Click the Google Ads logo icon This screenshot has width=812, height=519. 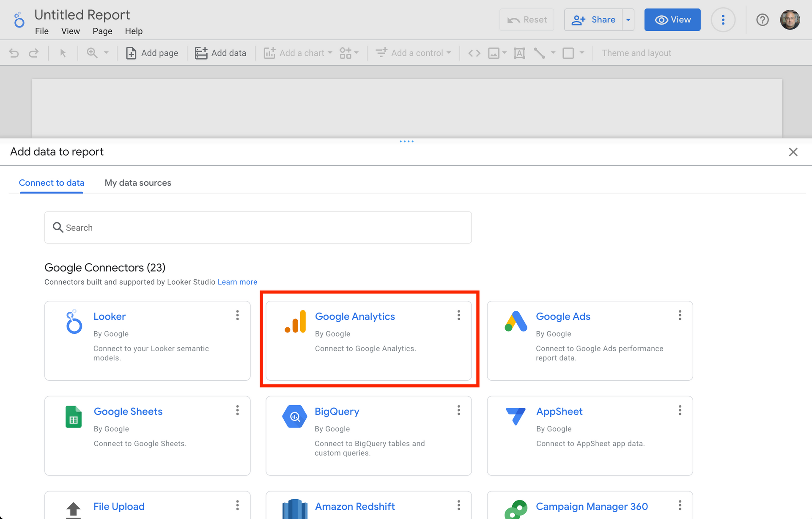pos(516,321)
